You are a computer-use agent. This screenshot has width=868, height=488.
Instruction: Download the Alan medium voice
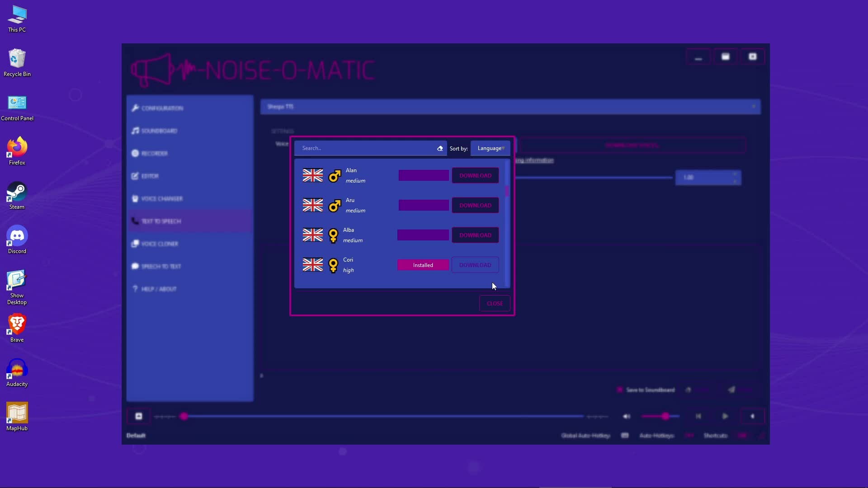pyautogui.click(x=475, y=175)
